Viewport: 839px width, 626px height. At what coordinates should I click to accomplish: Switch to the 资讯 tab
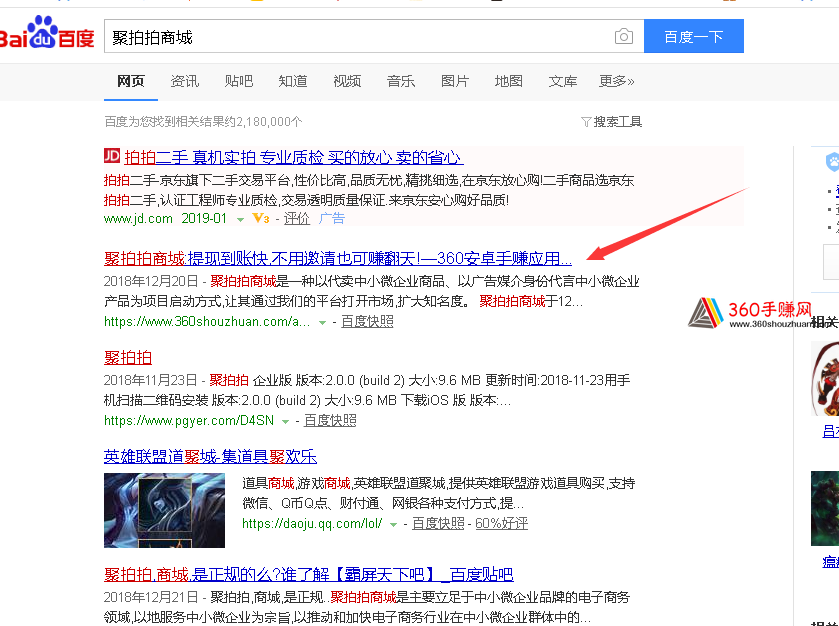(x=185, y=81)
